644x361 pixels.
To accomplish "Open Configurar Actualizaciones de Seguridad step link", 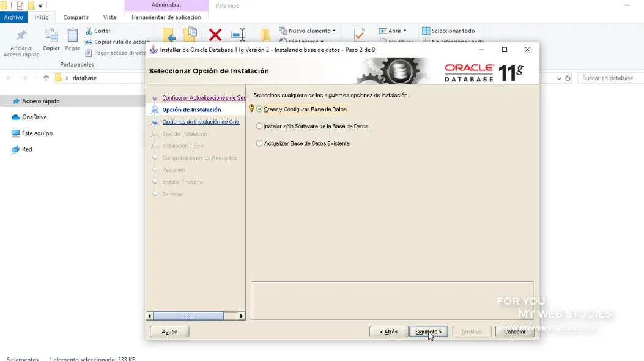I will [204, 98].
